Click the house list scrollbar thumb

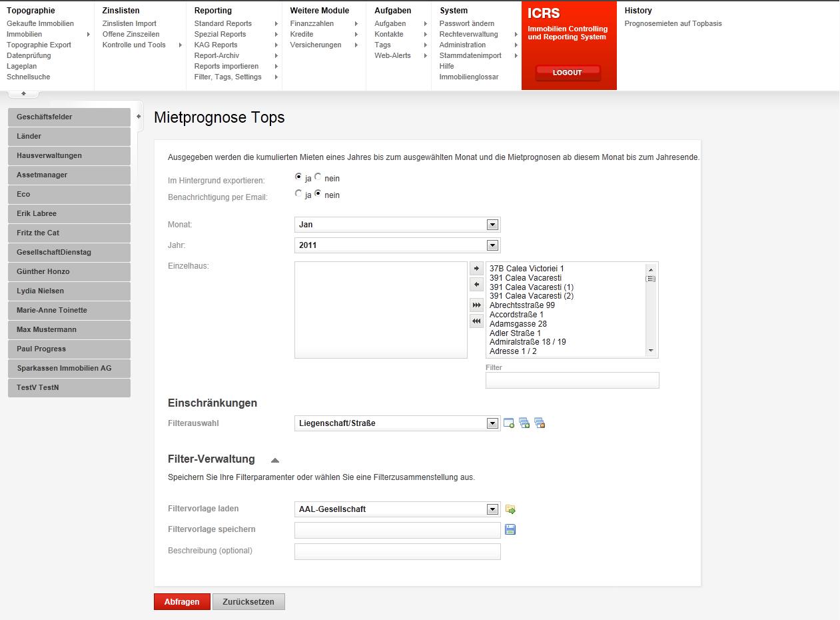click(651, 279)
